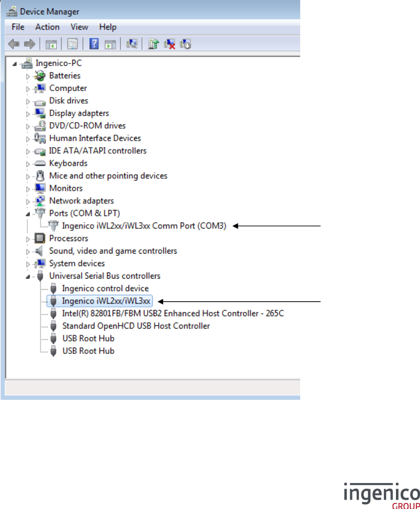
Task: Click the Processors chip icon
Action: 40,238
